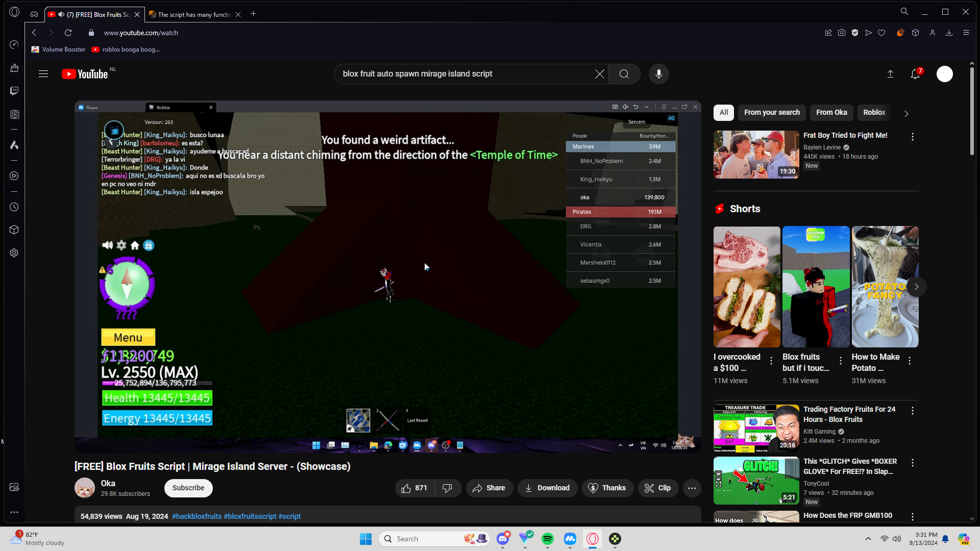Open Opera sidebar Twitch icon
The width and height of the screenshot is (980, 551).
[14, 91]
